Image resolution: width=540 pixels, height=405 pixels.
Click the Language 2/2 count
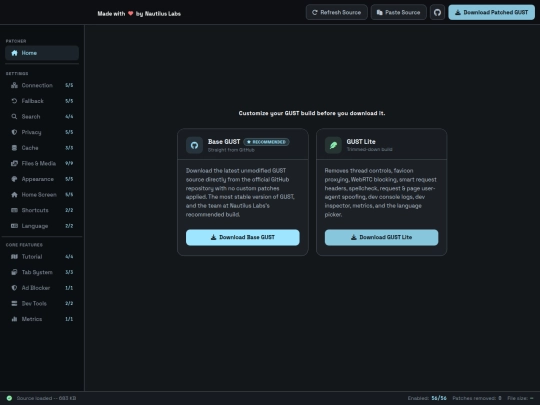[69, 226]
